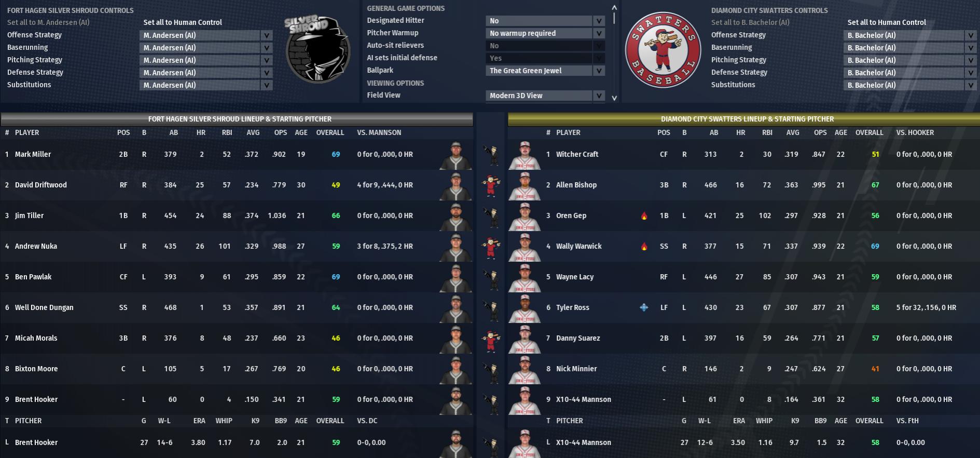Open Diamond City Substitutions dropdown

910,85
